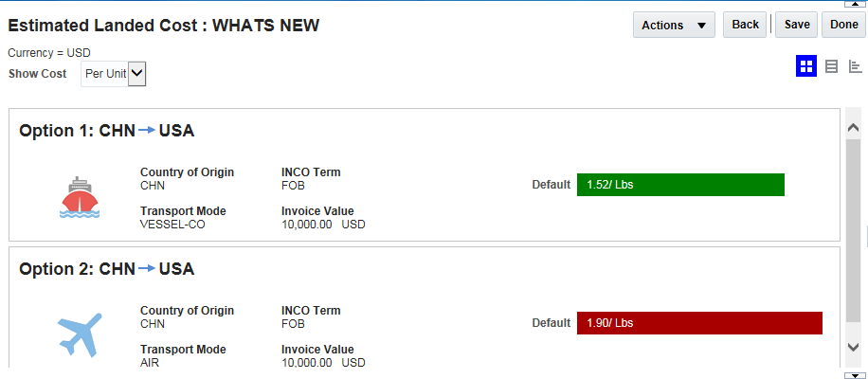Image resolution: width=868 pixels, height=379 pixels.
Task: Click the arrow in Option 1 heading
Action: click(146, 130)
